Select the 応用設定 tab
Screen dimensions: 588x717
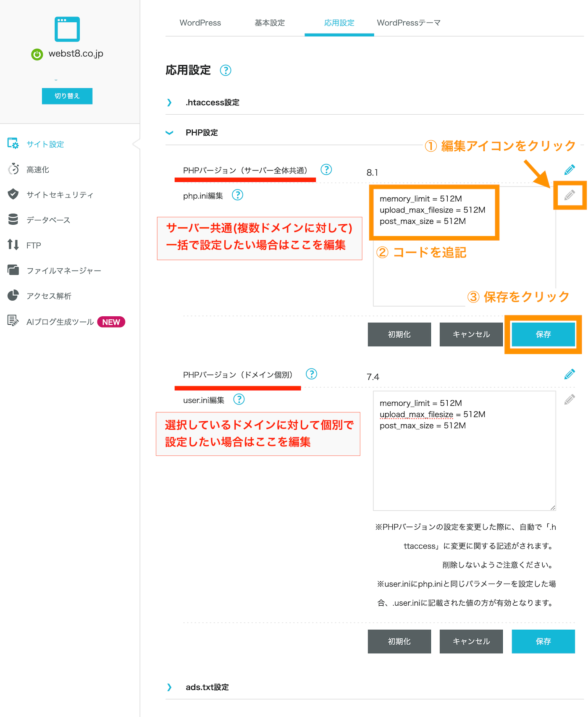pos(339,23)
